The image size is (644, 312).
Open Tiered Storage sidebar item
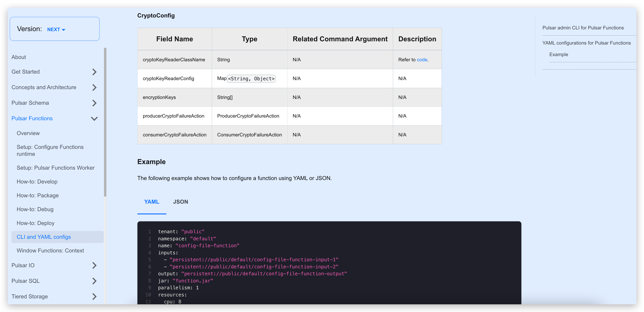click(x=30, y=296)
